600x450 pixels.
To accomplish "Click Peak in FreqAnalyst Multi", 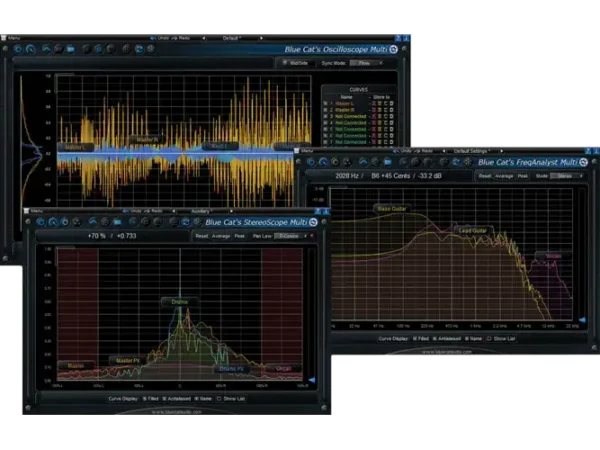I will coord(523,176).
